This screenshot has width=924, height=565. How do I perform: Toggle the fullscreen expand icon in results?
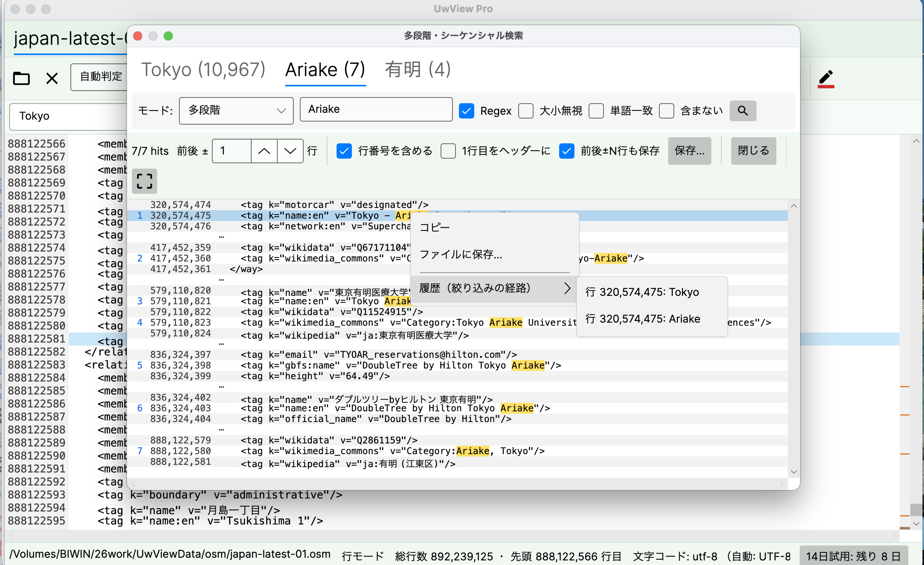pyautogui.click(x=145, y=181)
